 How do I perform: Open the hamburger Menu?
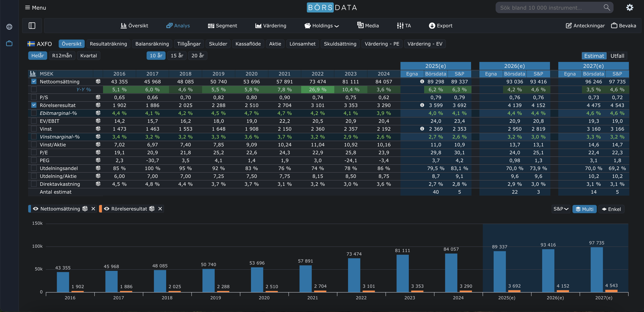(x=36, y=7)
